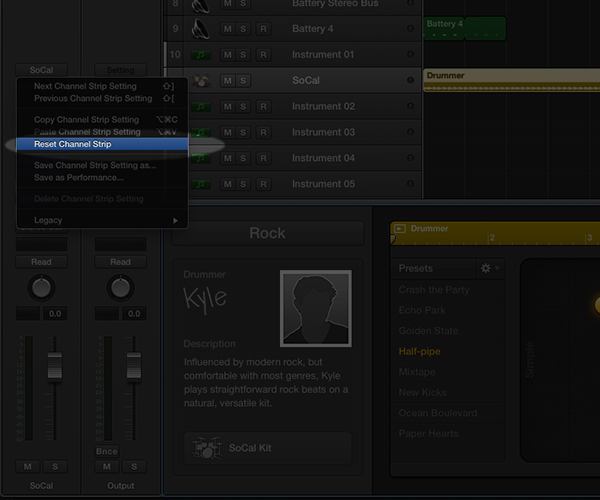Select the Mixtape preset

(448, 372)
